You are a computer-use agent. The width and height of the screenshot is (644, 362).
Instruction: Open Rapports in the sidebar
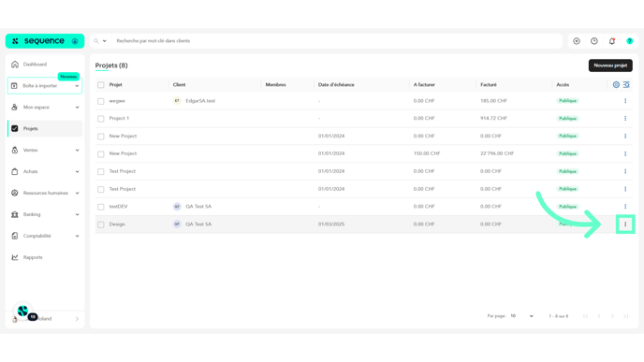33,257
